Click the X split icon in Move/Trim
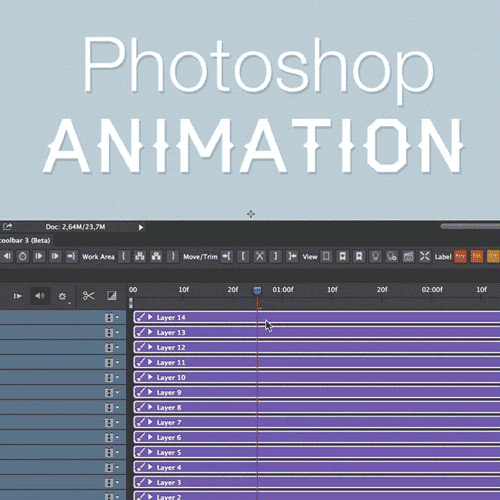The image size is (500, 500). (259, 256)
